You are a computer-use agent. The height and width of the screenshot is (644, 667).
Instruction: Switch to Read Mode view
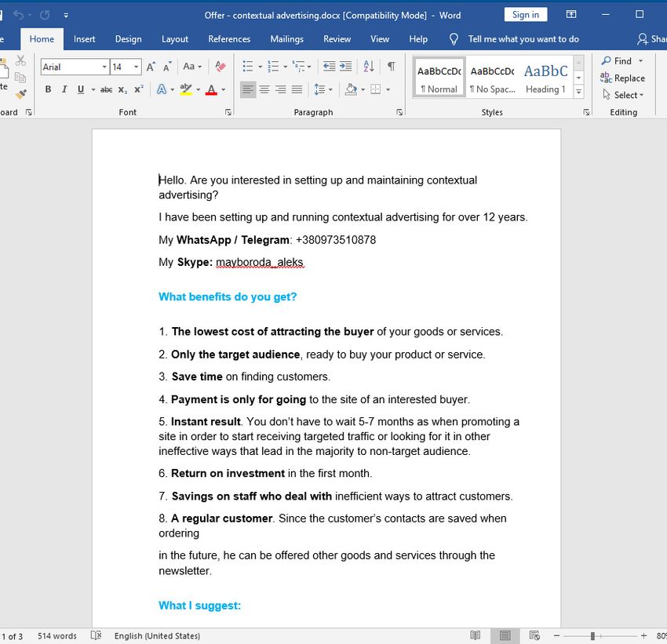click(476, 635)
